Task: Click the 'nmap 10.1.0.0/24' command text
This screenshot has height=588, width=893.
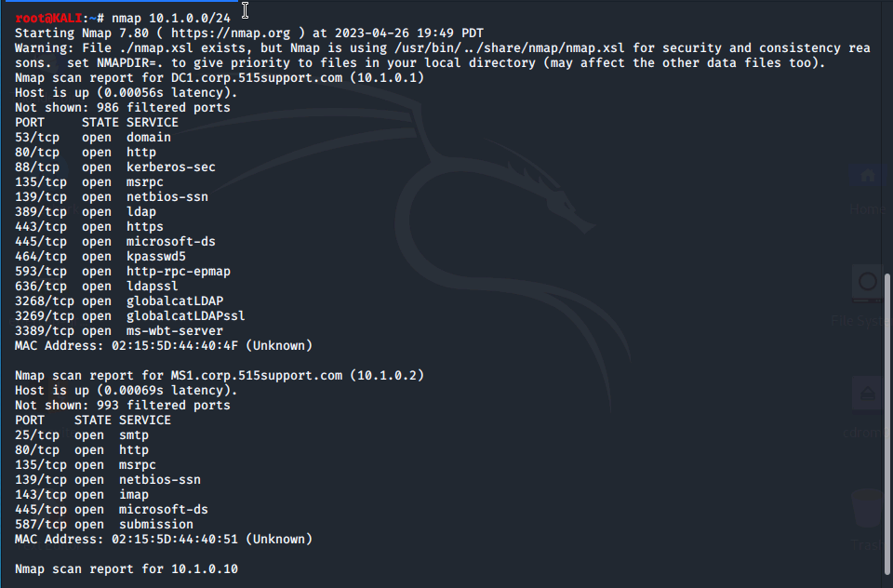Action: (x=171, y=19)
